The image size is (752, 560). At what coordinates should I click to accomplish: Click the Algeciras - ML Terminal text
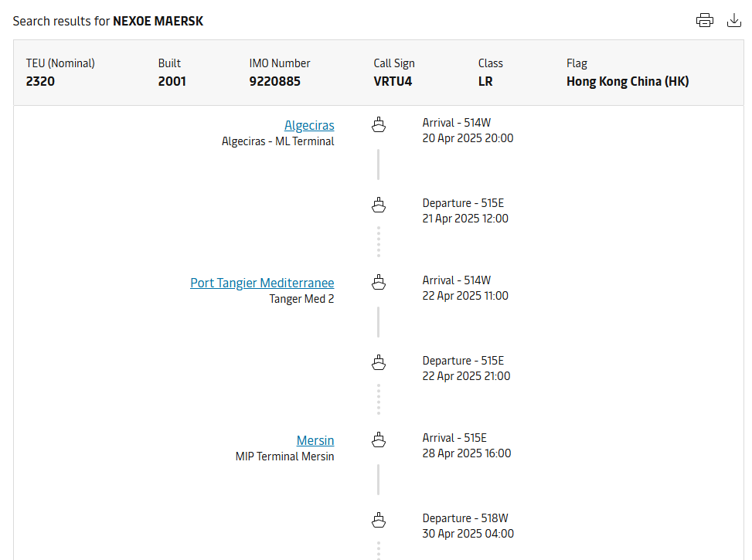pyautogui.click(x=277, y=141)
